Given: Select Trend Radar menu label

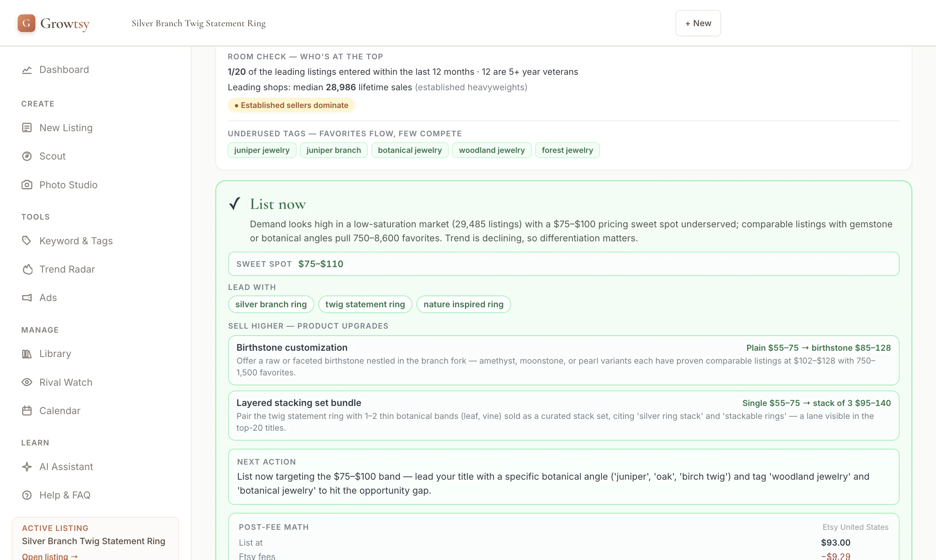Looking at the screenshot, I should pyautogui.click(x=67, y=269).
